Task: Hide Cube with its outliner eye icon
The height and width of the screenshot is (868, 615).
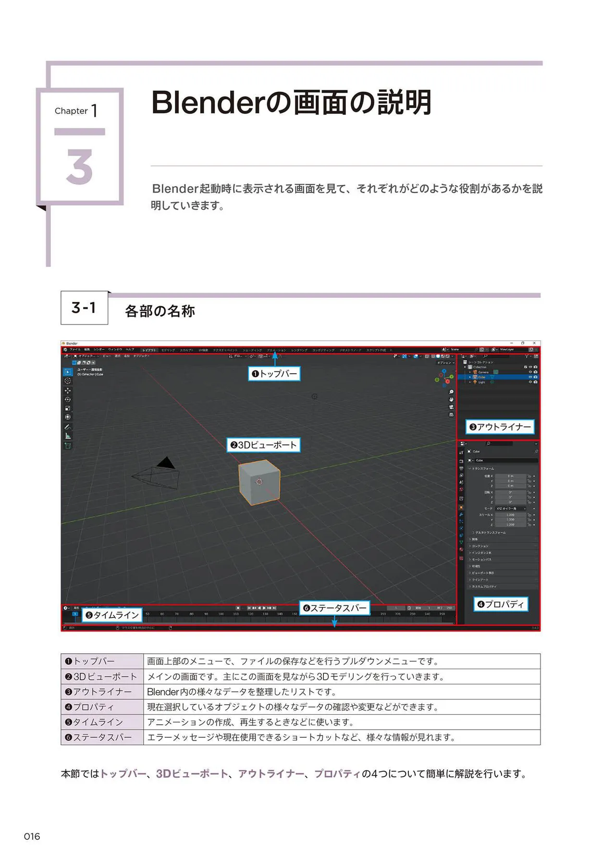Action: (x=530, y=377)
